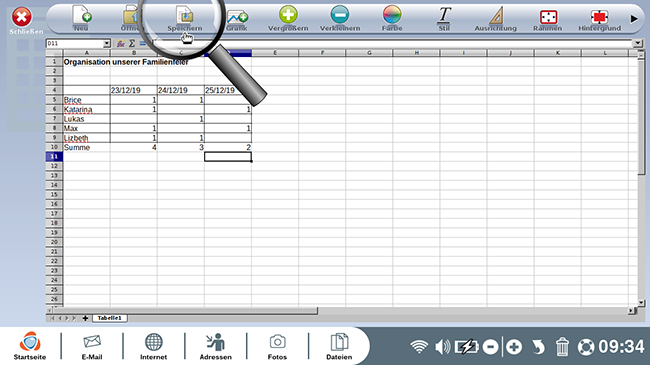
Task: Select the Tabelle1 sheet tab
Action: tap(109, 318)
